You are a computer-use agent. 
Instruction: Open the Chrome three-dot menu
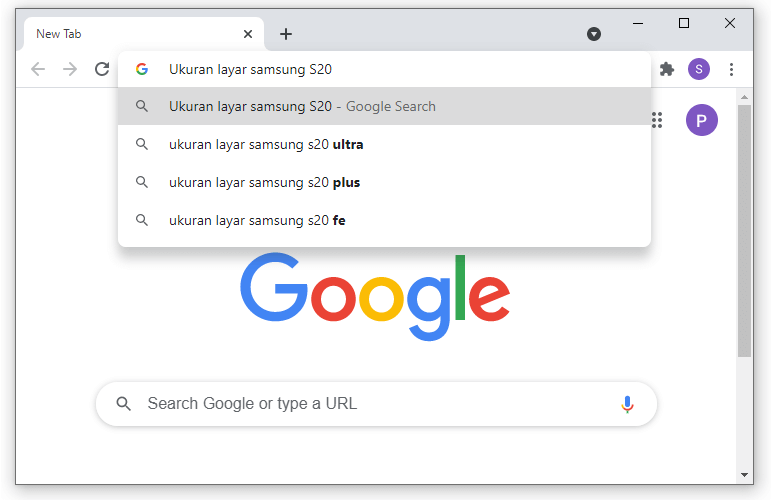tap(731, 69)
